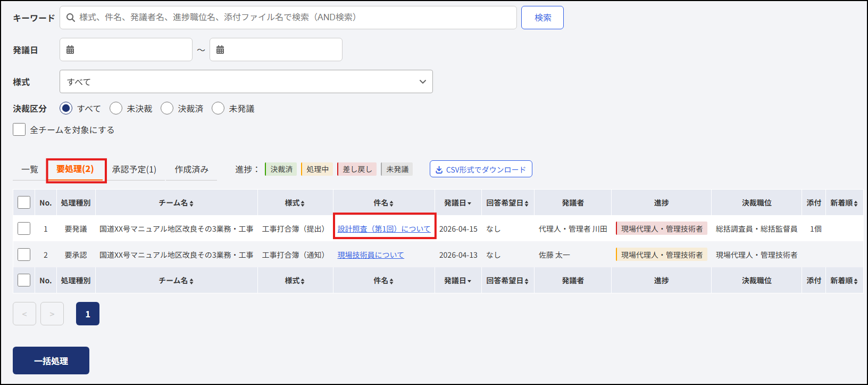Screen dimensions: 868x385
Task: Sort by 件名 in top header
Action: click(383, 203)
